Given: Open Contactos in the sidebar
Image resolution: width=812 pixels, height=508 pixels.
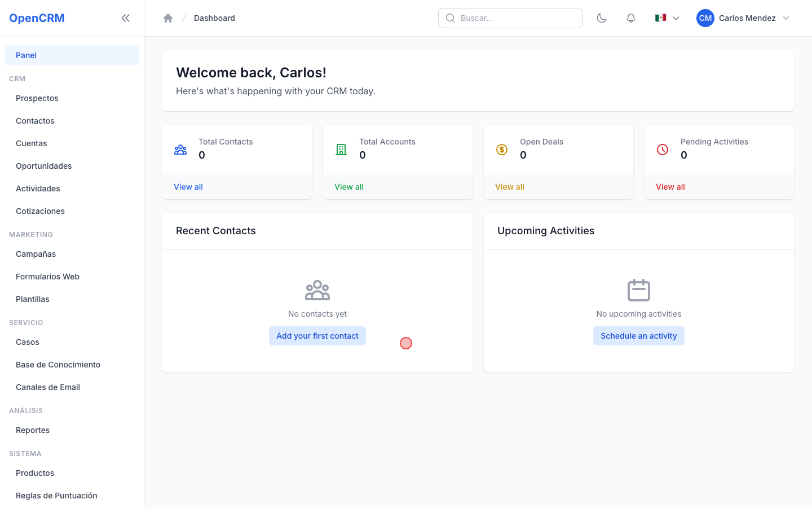Looking at the screenshot, I should pyautogui.click(x=72, y=121).
